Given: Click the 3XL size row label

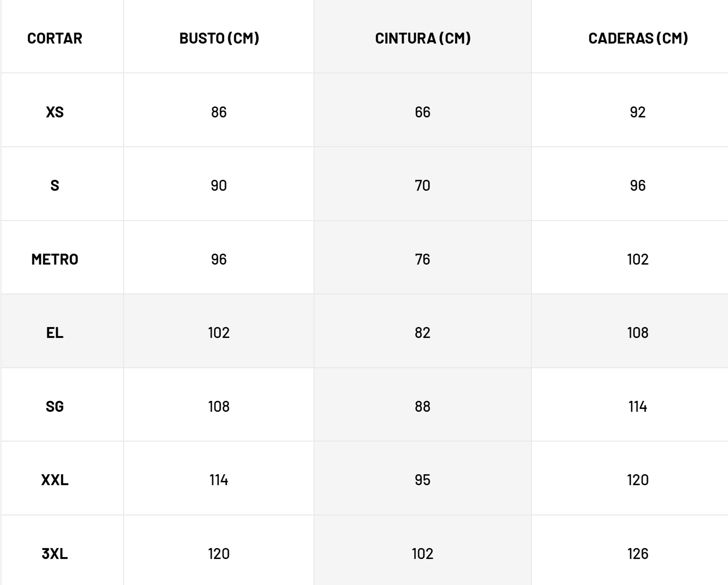Looking at the screenshot, I should pyautogui.click(x=54, y=554).
